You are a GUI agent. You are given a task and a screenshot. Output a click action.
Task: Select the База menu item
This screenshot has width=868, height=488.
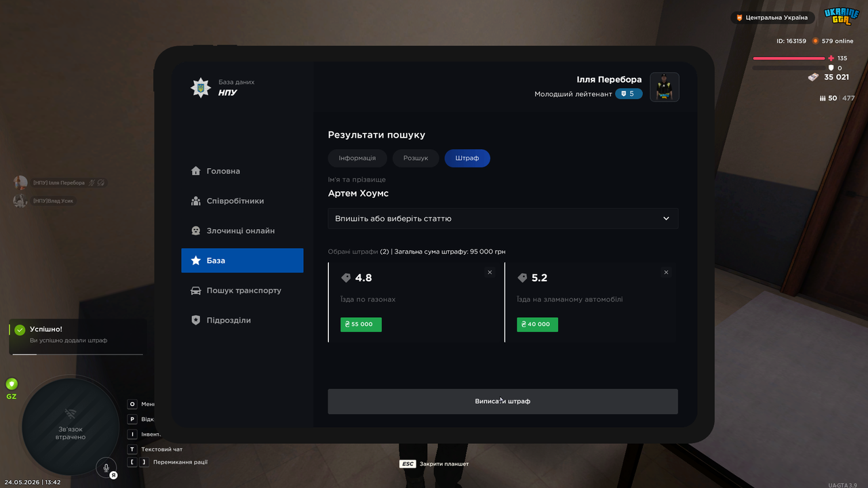[242, 260]
